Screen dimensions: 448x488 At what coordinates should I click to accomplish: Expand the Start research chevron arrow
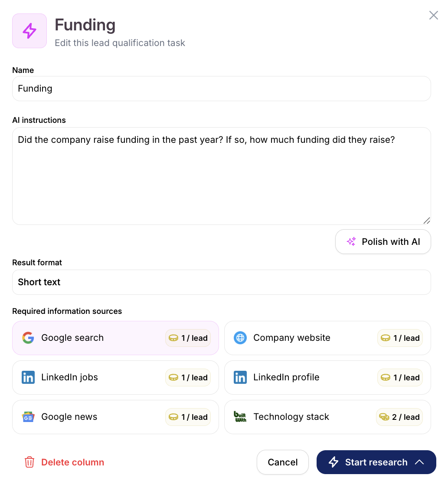[x=419, y=462]
